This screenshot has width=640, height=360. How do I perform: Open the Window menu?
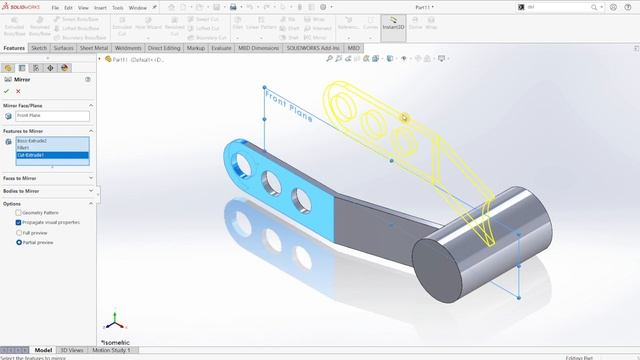point(138,8)
